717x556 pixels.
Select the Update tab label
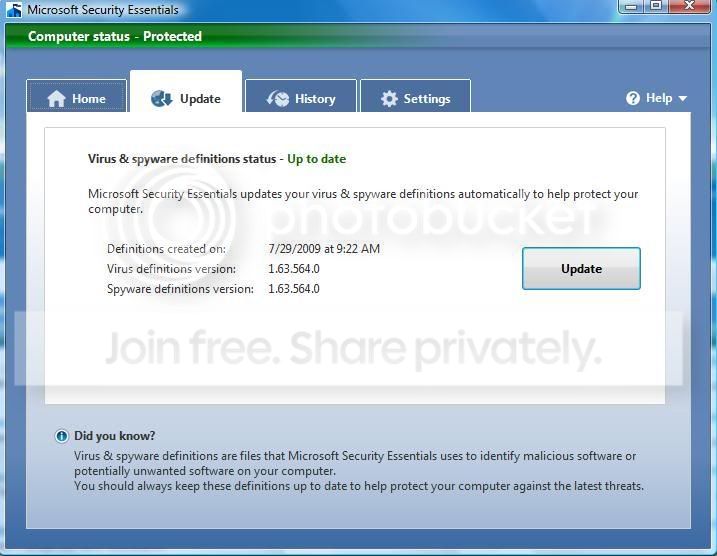[200, 99]
